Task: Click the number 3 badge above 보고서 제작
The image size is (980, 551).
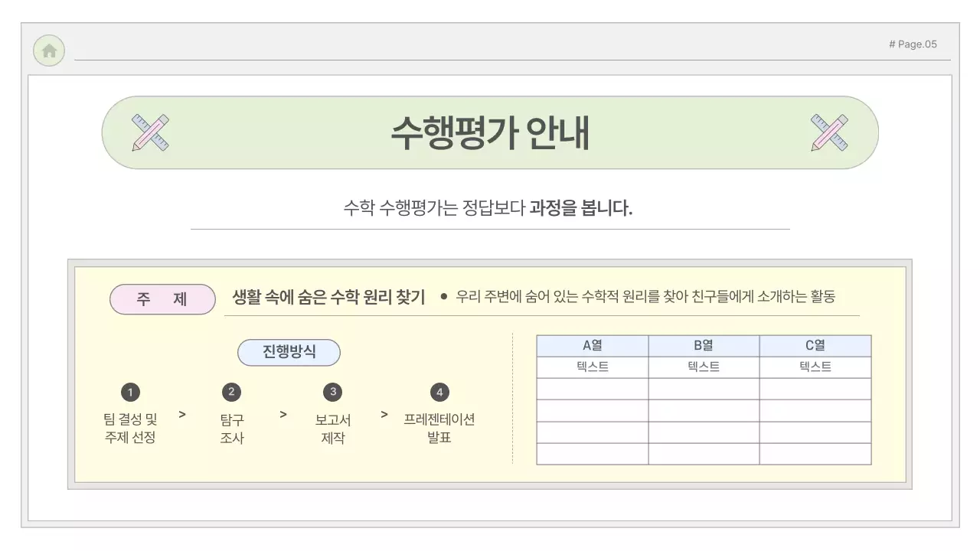Action: (333, 393)
